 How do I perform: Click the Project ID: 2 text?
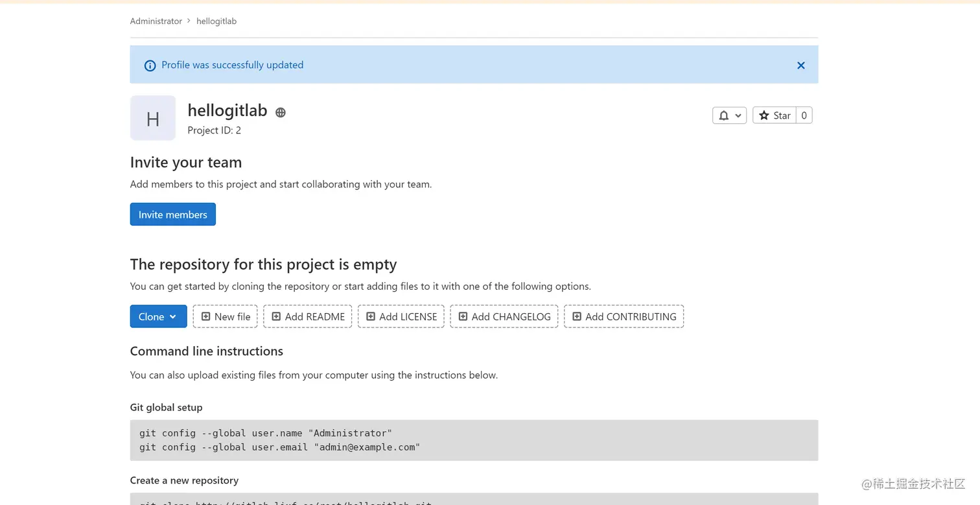[x=215, y=130]
